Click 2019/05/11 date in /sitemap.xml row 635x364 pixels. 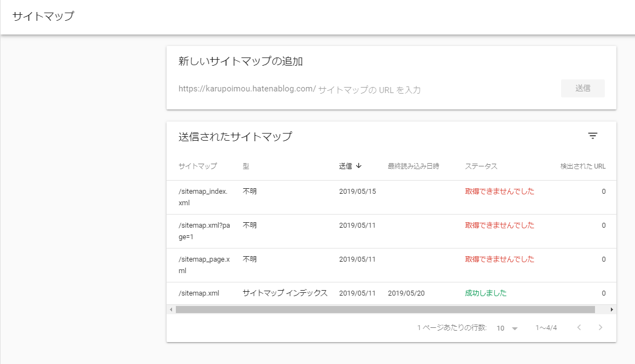(x=357, y=293)
